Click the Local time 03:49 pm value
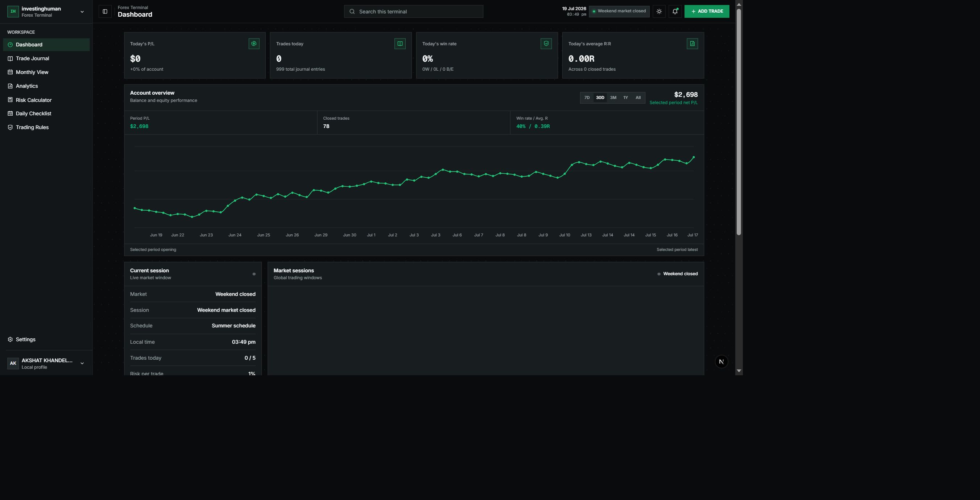980x500 pixels. click(x=244, y=342)
